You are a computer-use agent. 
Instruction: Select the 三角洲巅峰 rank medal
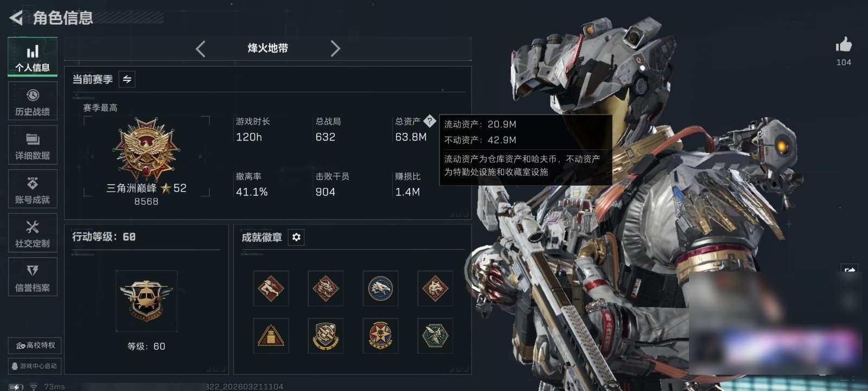(146, 149)
